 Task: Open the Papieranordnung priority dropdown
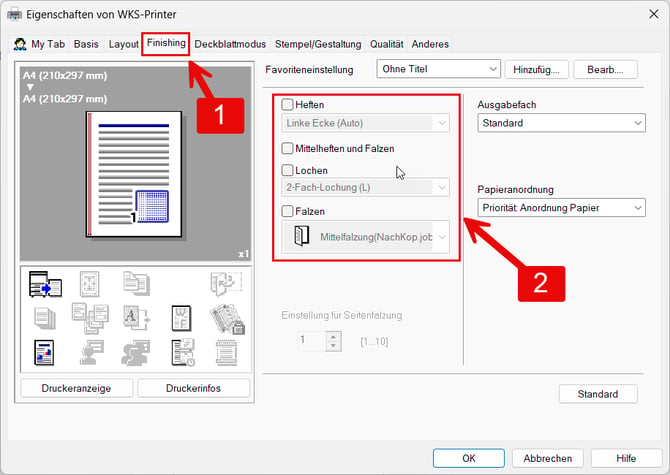[561, 208]
